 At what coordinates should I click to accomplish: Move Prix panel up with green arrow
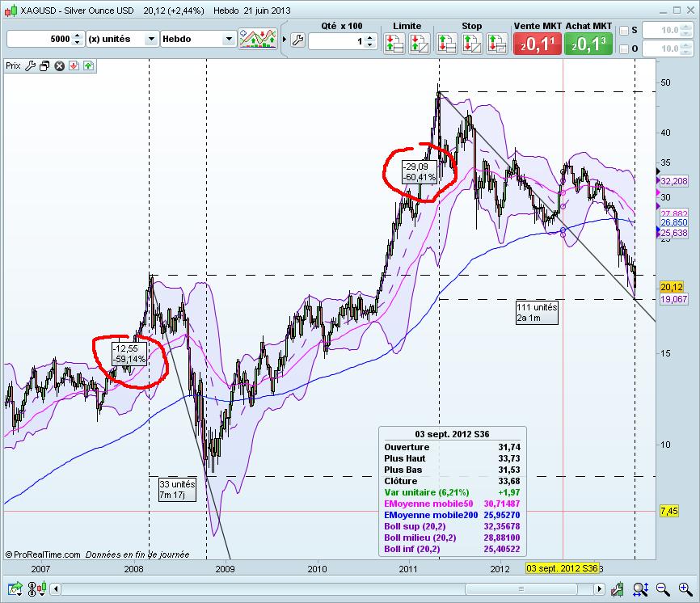(86, 66)
